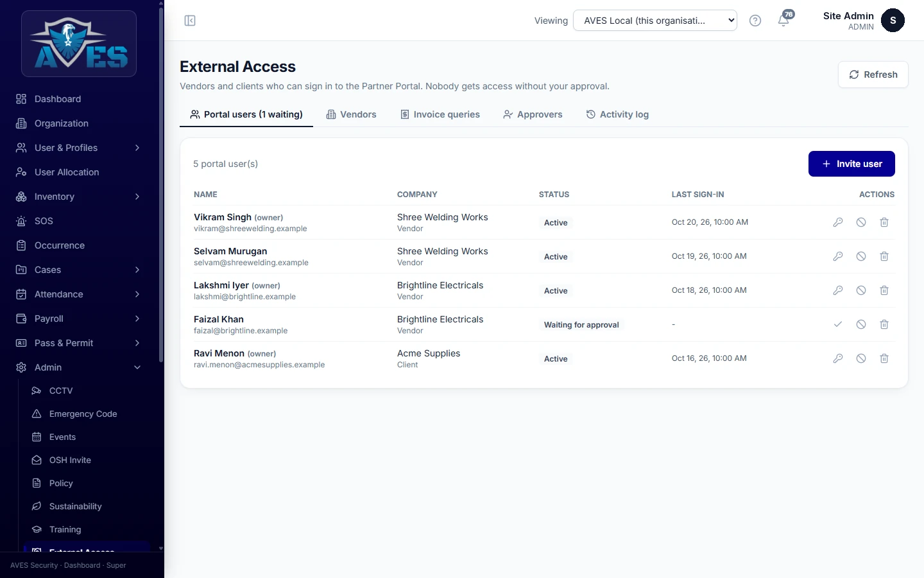This screenshot has width=924, height=578.
Task: Delete Selvam Murugan using the trash icon
Action: tap(884, 256)
